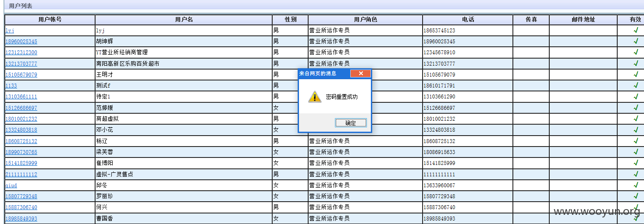Open user account link 15887306740

tap(21, 207)
